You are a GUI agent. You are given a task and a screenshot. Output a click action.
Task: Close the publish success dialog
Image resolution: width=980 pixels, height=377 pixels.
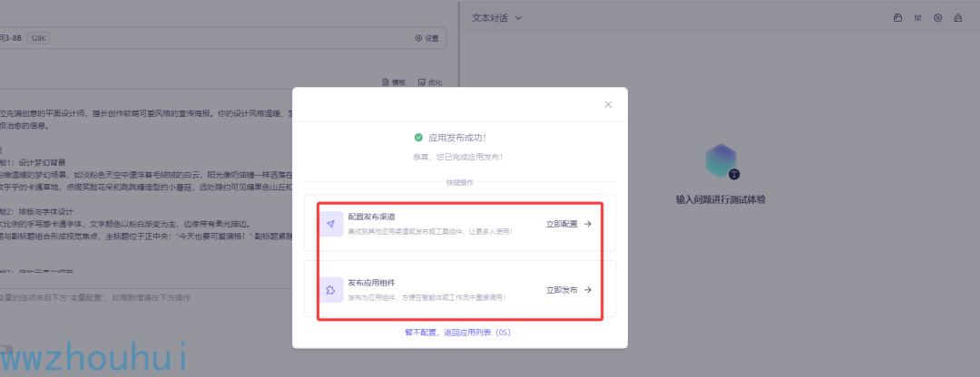coord(608,104)
